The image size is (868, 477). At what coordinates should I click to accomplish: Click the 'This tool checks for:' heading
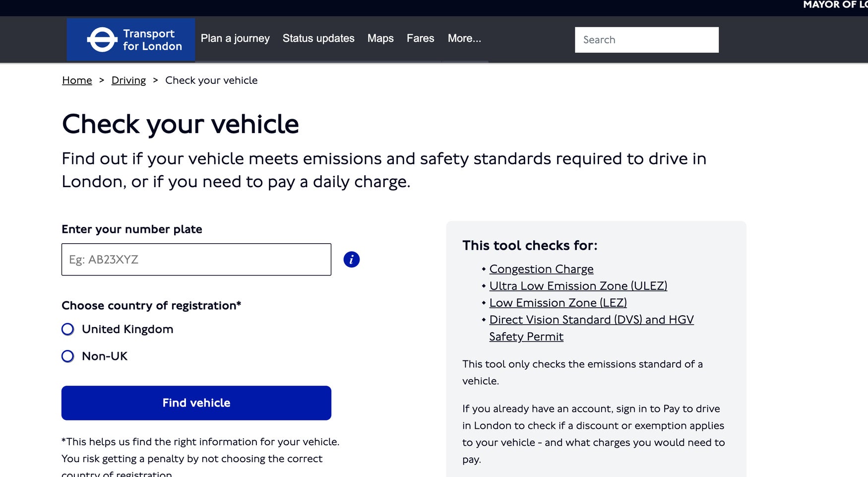click(530, 246)
